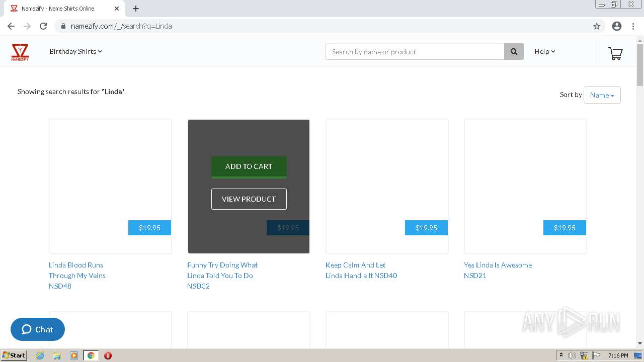Viewport: 644px width, 362px height.
Task: Open the Sort by Name dropdown
Action: point(602,95)
